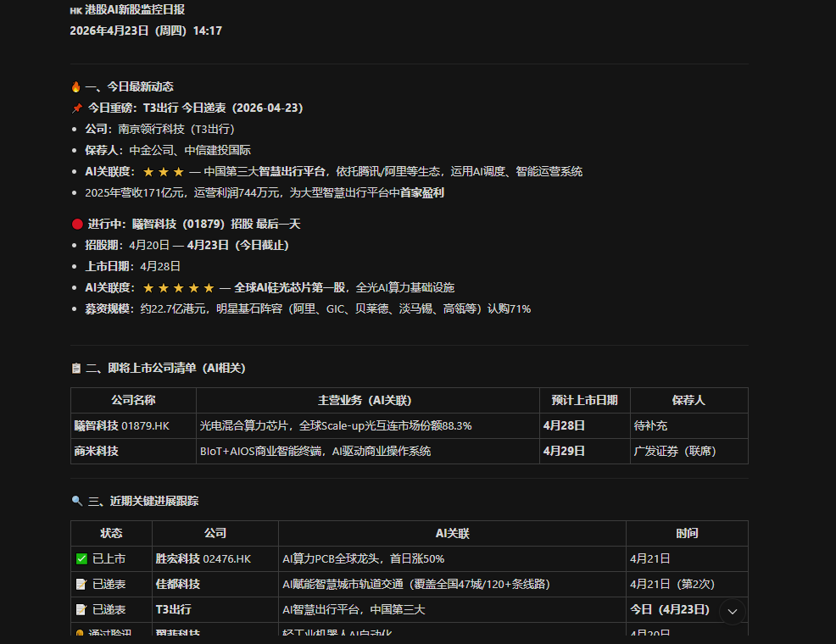Image resolution: width=836 pixels, height=644 pixels.
Task: Click the clipboard icon beside 即将上市公司清单
Action: click(x=76, y=368)
